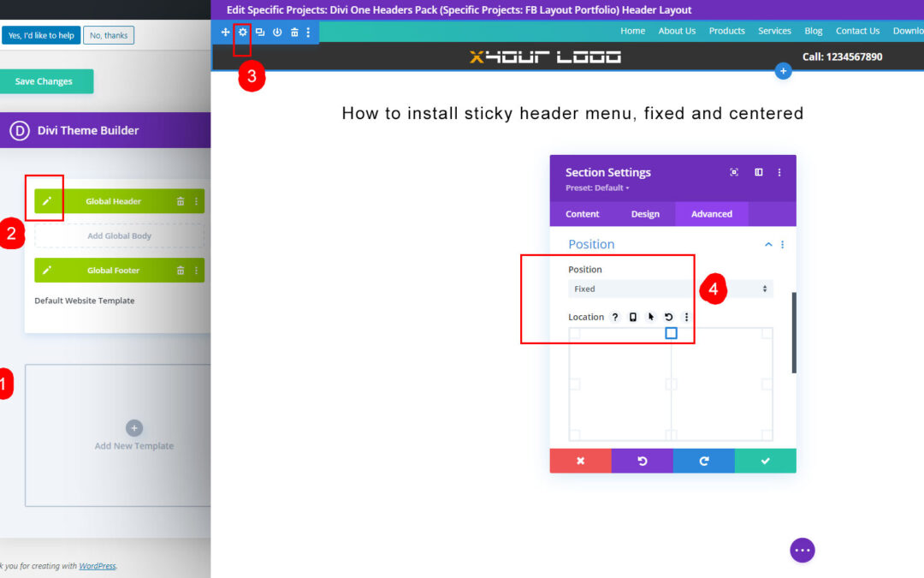Open the Preset: Default dropdown

point(597,188)
